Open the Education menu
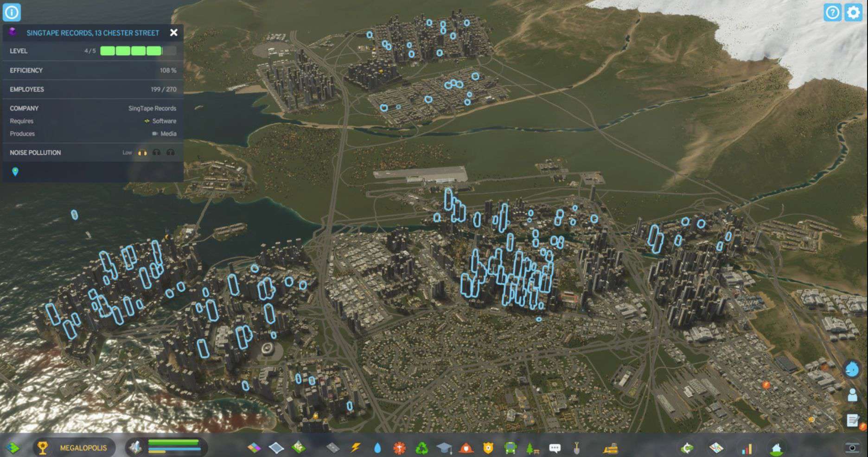The width and height of the screenshot is (868, 457). [x=444, y=448]
